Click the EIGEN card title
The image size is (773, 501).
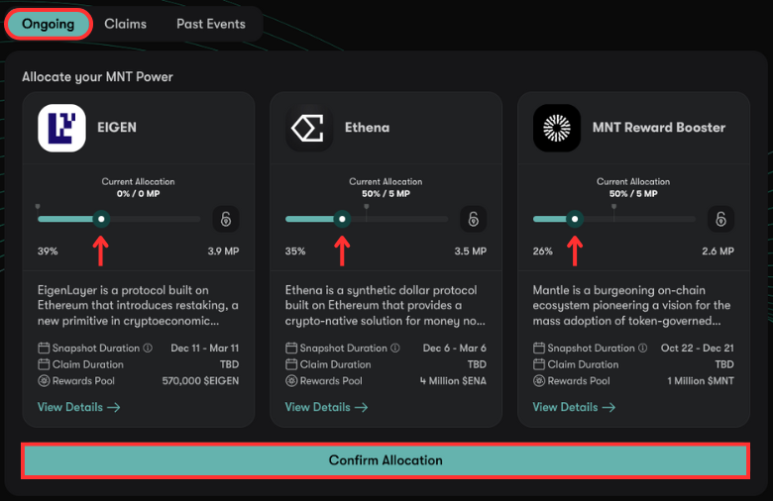click(x=117, y=128)
